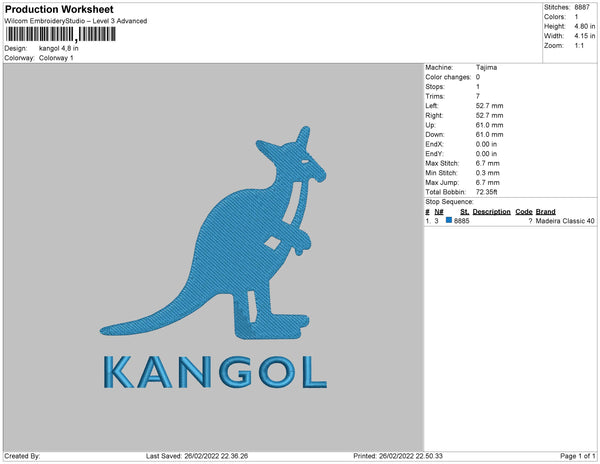Image resolution: width=600 pixels, height=464 pixels.
Task: Click the 'Down:' extent label
Action: (435, 135)
